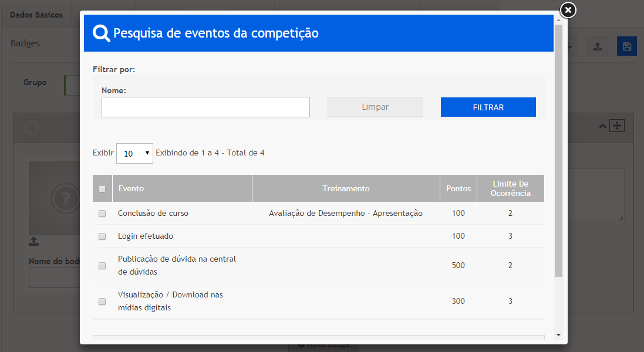Tick the 'Login efetuado' checkbox
Image resolution: width=644 pixels, height=352 pixels.
click(102, 236)
